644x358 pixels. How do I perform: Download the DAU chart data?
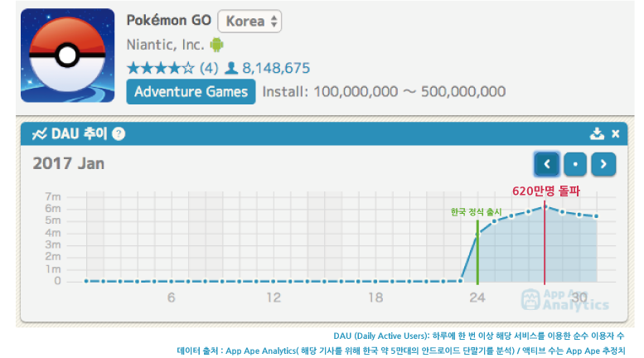click(597, 133)
